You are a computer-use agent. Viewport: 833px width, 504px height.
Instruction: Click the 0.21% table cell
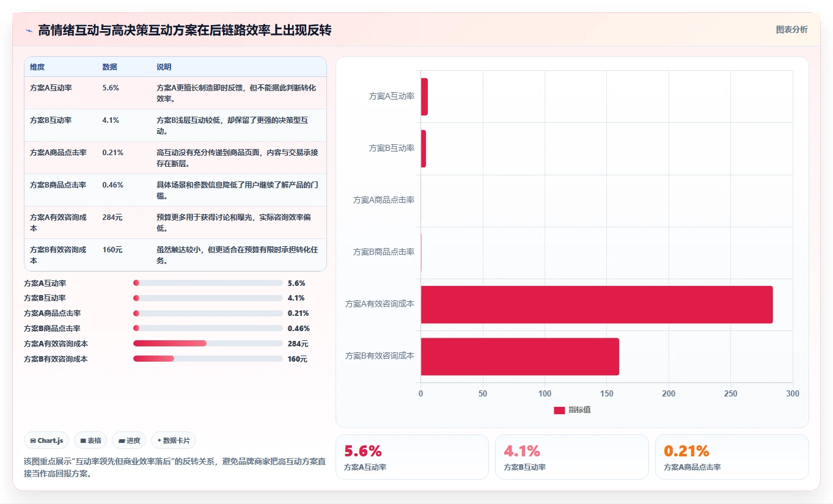pyautogui.click(x=112, y=153)
